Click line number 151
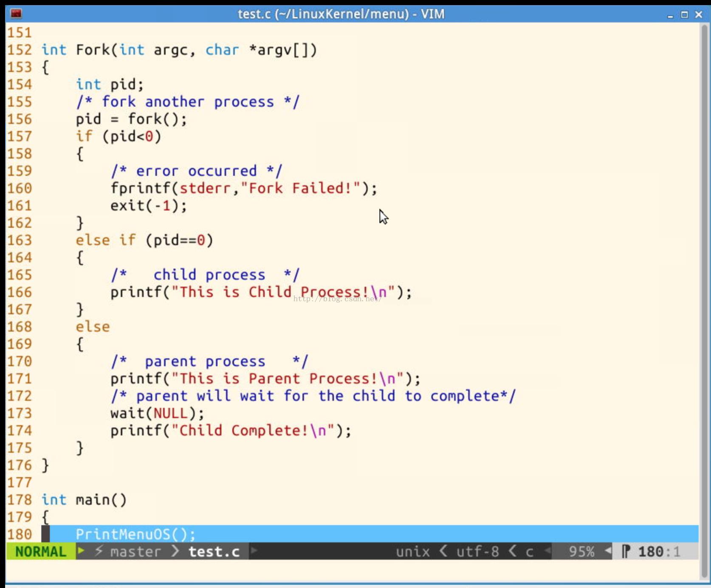 (19, 33)
